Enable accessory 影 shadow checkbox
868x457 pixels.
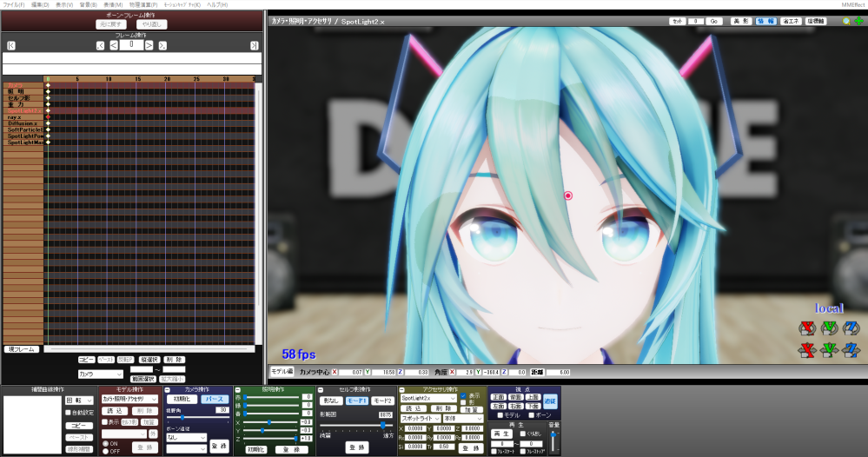463,403
